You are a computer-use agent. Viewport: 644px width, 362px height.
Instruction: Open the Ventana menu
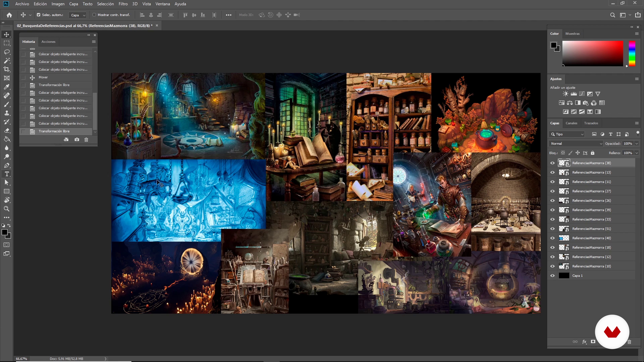(x=163, y=4)
